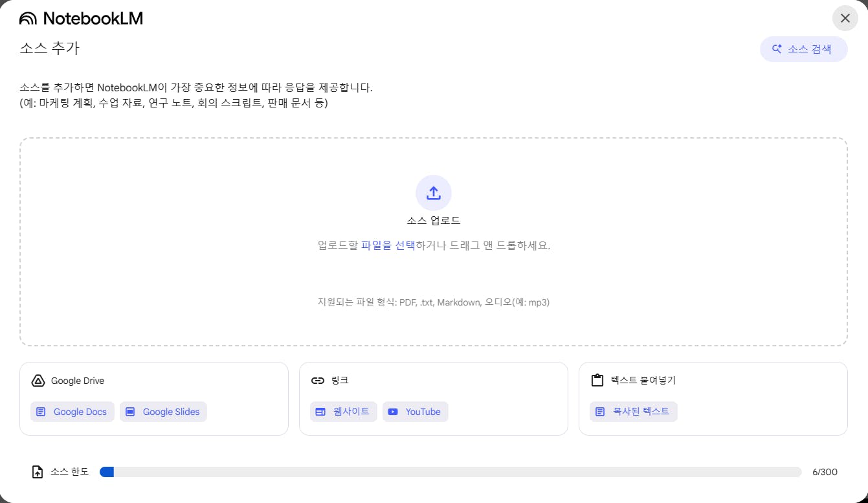Click the search icon inside 소스 검색 button
868x503 pixels.
point(777,49)
